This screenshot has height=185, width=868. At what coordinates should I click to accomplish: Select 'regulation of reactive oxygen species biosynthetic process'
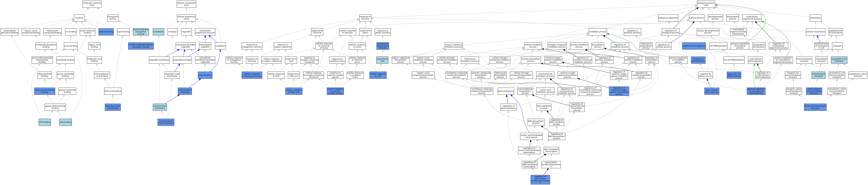(x=619, y=91)
